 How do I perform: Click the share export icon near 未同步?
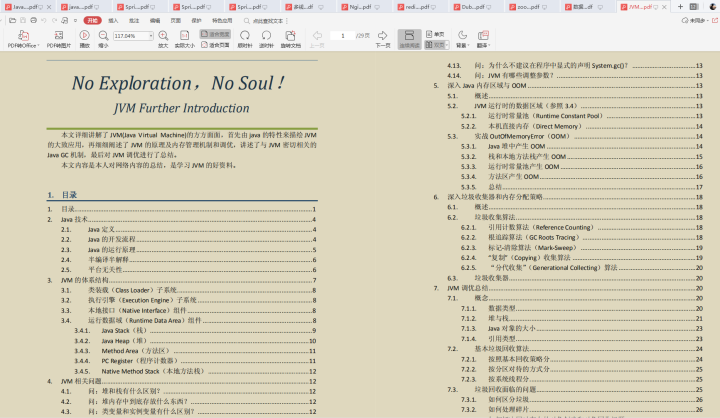coord(714,21)
